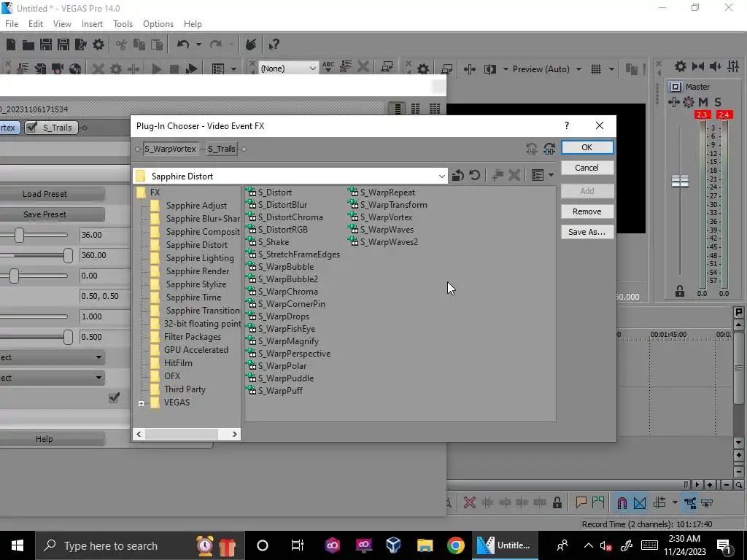Image resolution: width=747 pixels, height=560 pixels.
Task: Click the Split Screen View icon
Action: [490, 69]
